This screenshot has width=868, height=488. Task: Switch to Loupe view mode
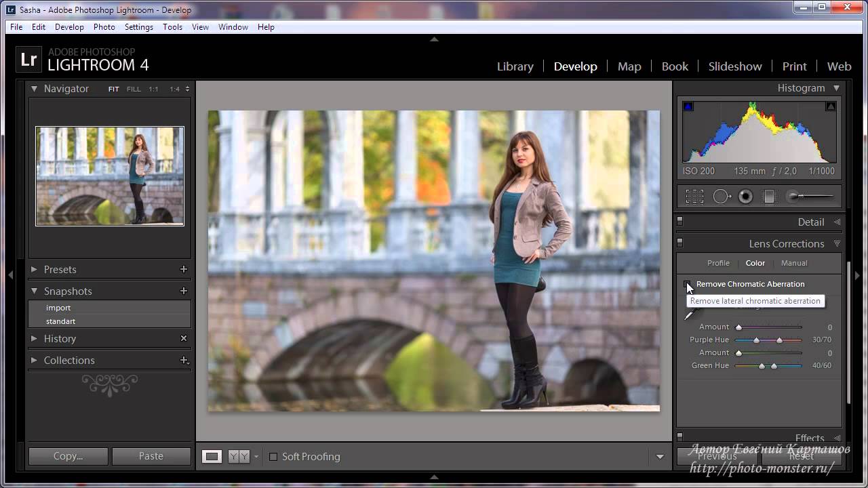click(212, 457)
